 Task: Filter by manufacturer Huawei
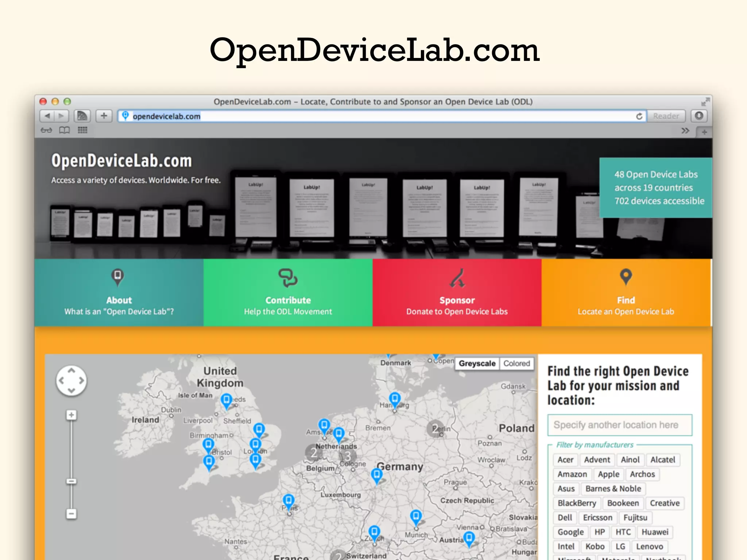(x=655, y=532)
